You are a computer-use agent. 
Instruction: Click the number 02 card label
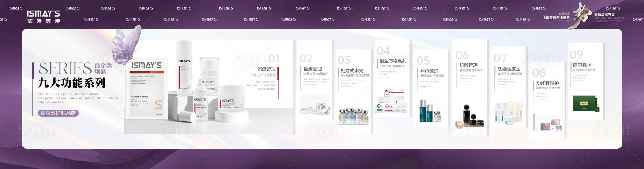(x=306, y=58)
